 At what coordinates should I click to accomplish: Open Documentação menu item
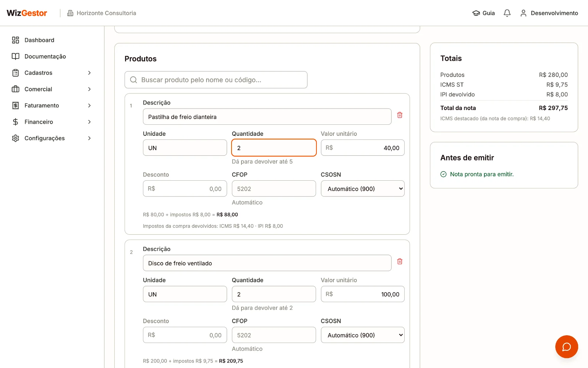coord(52,56)
